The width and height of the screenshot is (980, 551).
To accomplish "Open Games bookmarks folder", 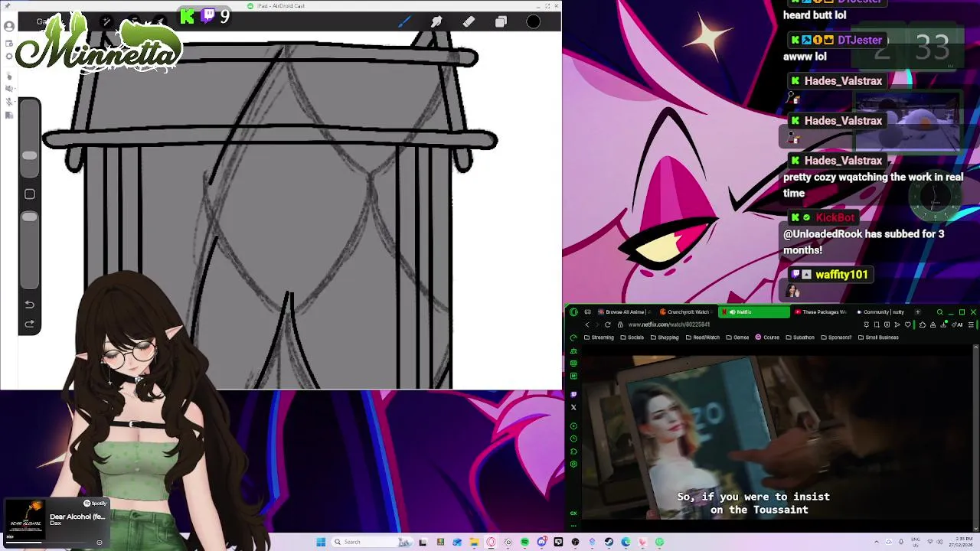I will click(738, 337).
